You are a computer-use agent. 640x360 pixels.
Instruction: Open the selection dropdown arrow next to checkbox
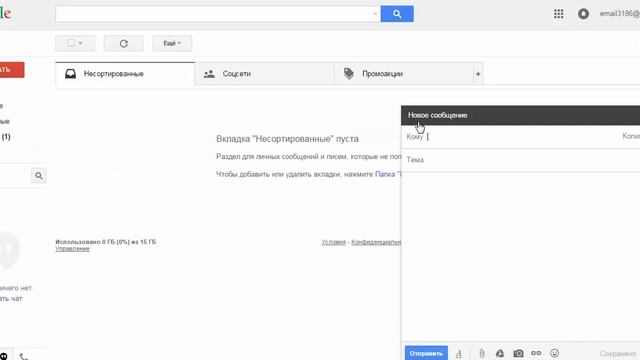(x=80, y=43)
